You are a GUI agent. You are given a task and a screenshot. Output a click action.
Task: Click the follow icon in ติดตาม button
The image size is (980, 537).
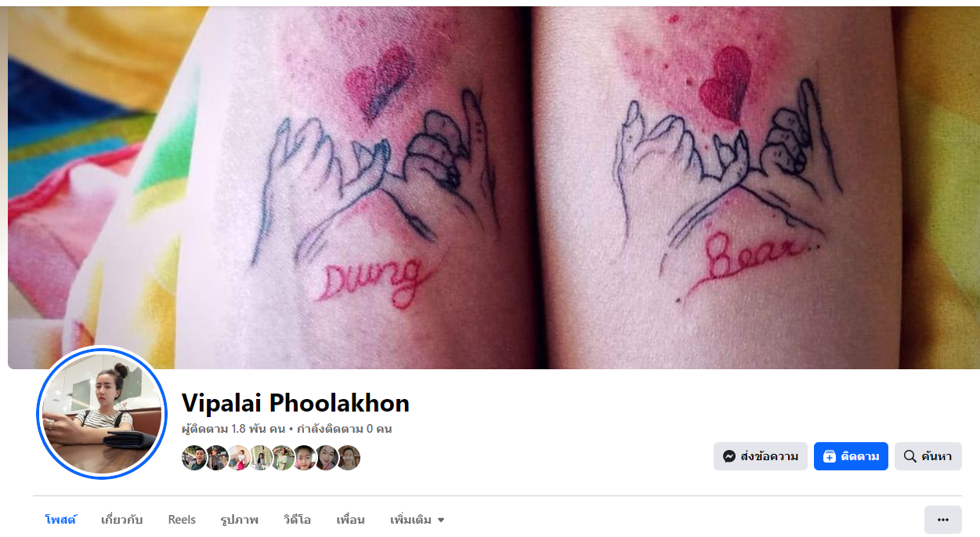click(x=830, y=456)
